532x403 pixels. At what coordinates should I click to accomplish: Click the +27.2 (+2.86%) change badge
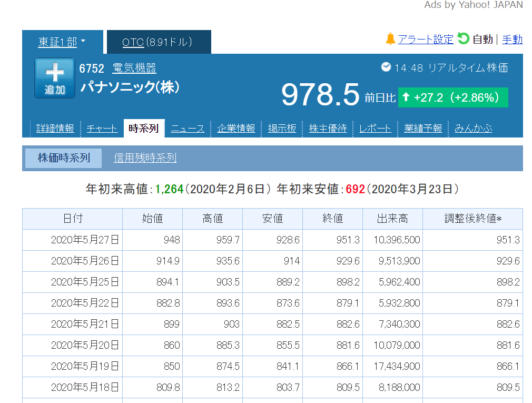click(x=453, y=97)
